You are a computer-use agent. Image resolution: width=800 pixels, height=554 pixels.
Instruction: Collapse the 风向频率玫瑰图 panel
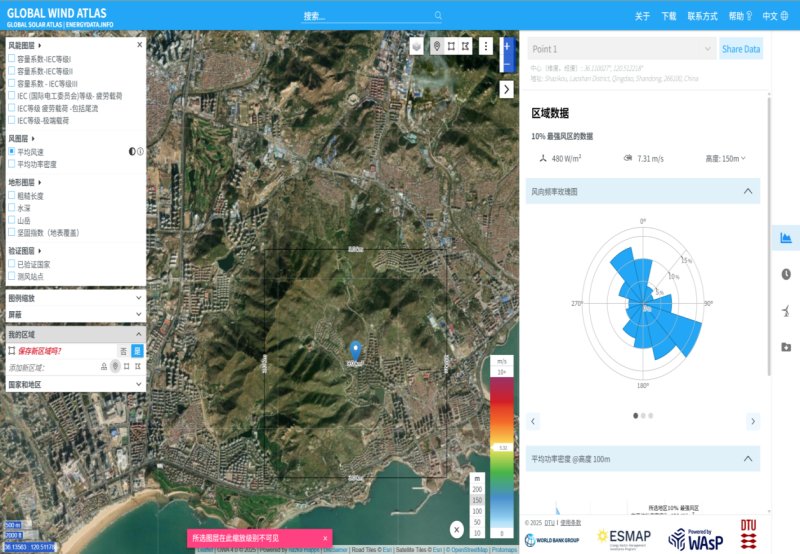pyautogui.click(x=747, y=191)
